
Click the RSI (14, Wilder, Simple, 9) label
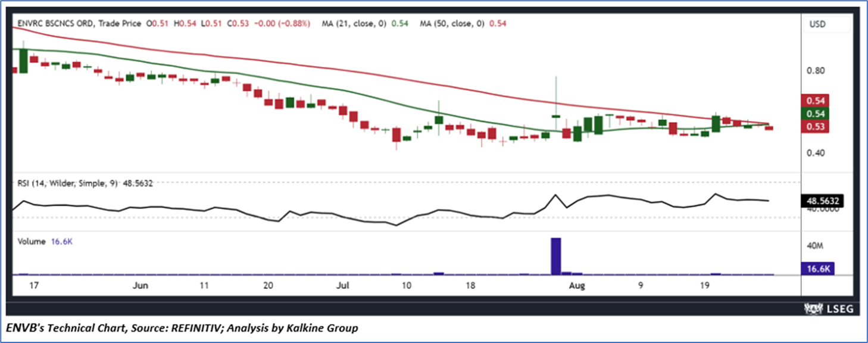[69, 184]
